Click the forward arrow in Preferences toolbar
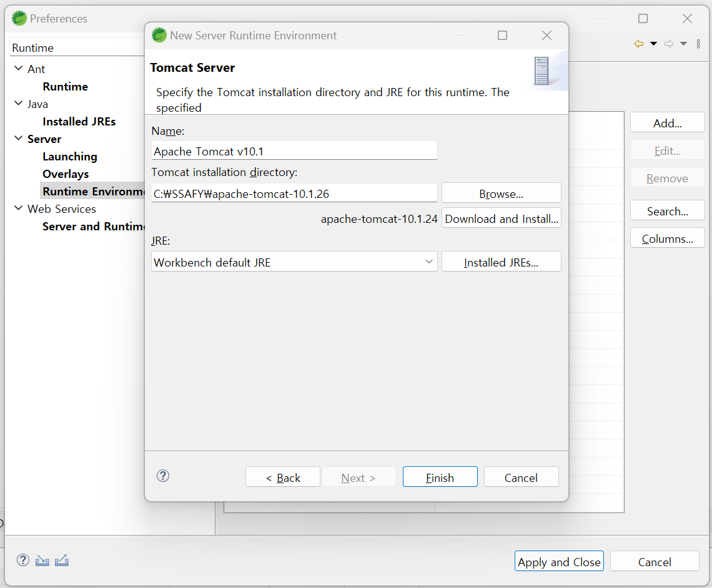Image resolution: width=712 pixels, height=588 pixels. tap(669, 44)
